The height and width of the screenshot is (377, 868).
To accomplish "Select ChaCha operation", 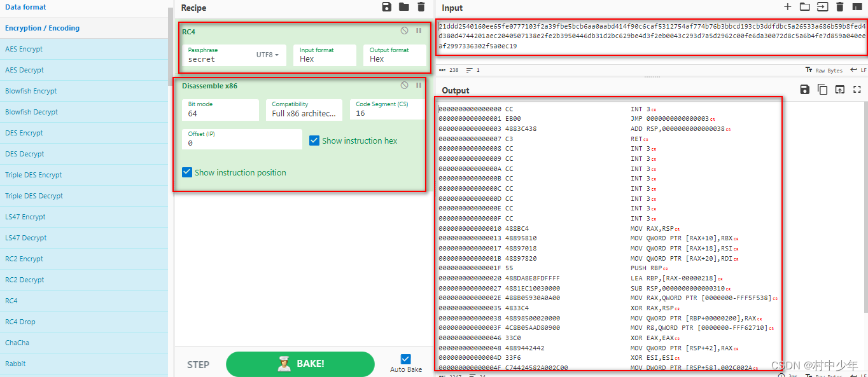I will [x=84, y=343].
